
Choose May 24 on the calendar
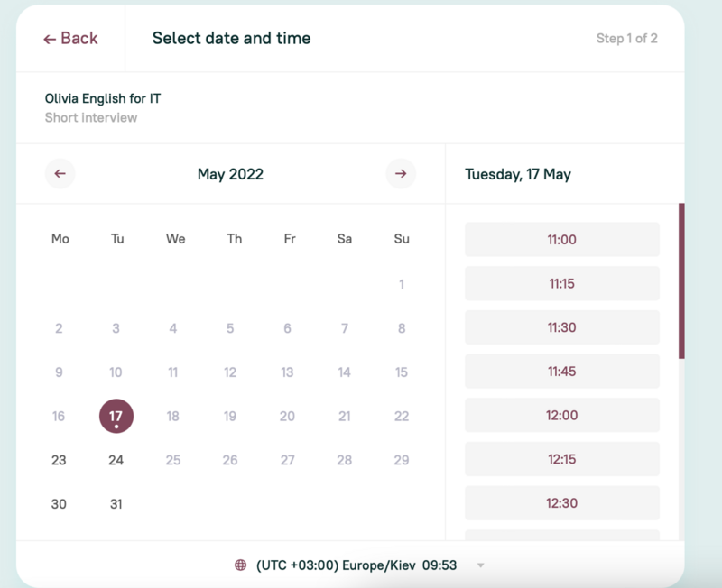tap(116, 460)
